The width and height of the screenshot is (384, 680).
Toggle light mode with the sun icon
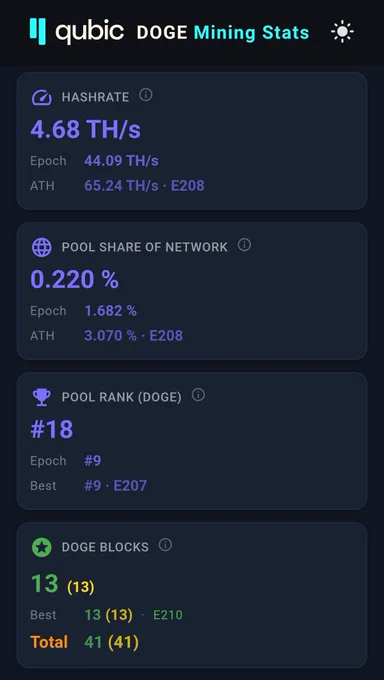pyautogui.click(x=342, y=32)
